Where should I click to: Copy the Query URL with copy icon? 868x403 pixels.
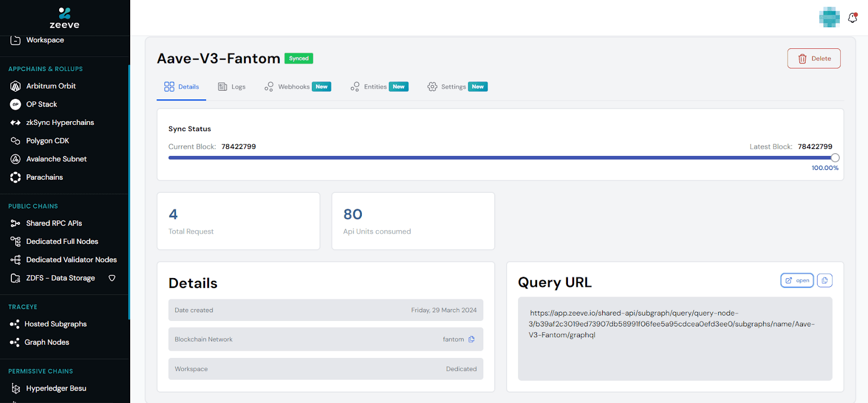[x=825, y=280]
